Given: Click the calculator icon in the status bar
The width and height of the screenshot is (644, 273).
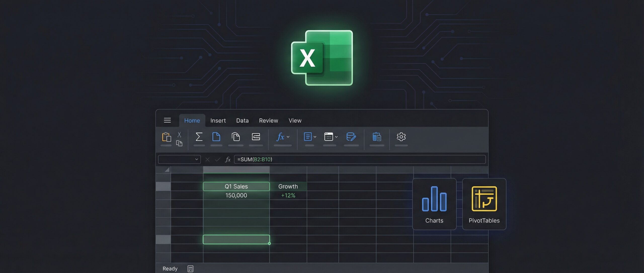Looking at the screenshot, I should [x=190, y=268].
